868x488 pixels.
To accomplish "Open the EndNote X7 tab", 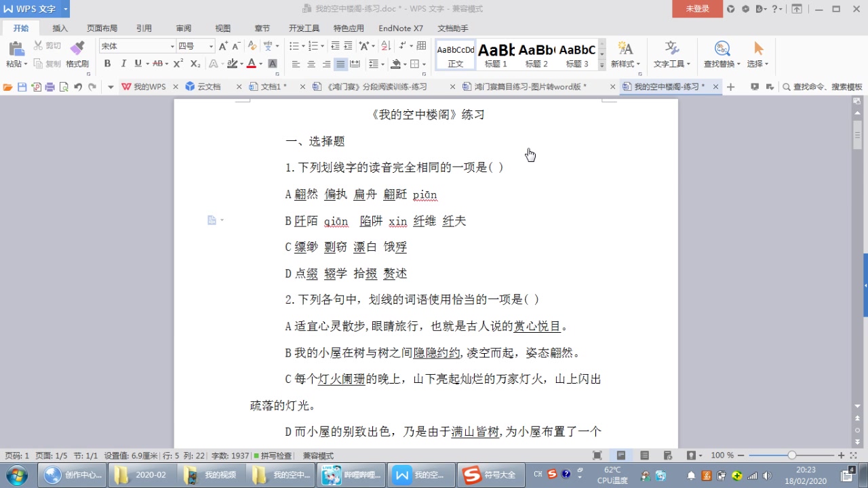I will click(401, 28).
